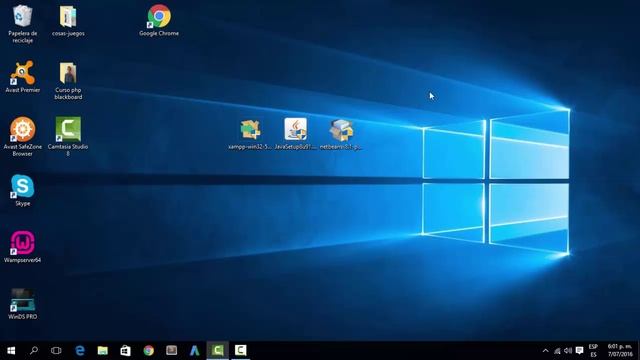The height and width of the screenshot is (360, 640).
Task: Select the Curso php blackboard folder
Action: pyautogui.click(x=68, y=81)
